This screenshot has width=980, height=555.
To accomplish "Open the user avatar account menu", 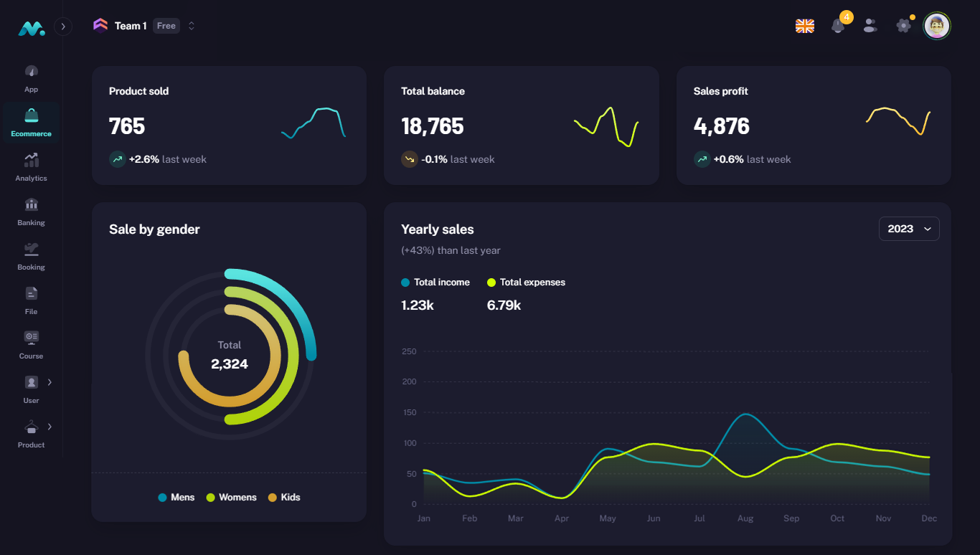I will 937,27.
